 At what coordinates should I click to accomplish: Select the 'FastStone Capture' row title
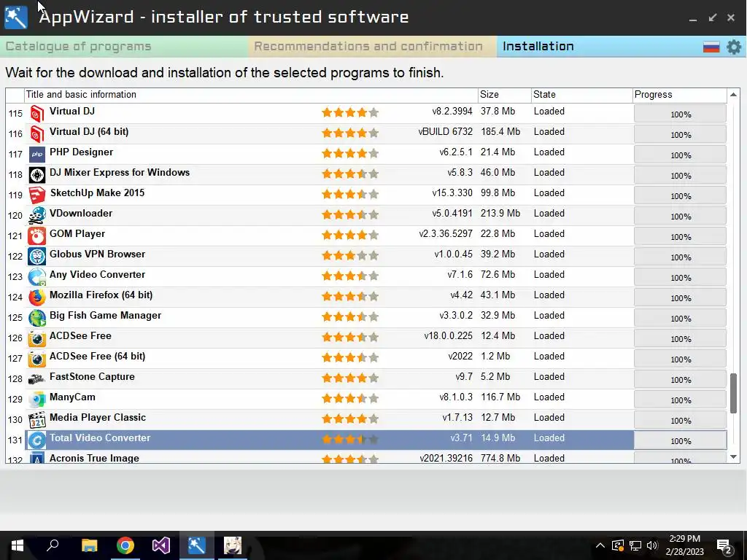[92, 377]
